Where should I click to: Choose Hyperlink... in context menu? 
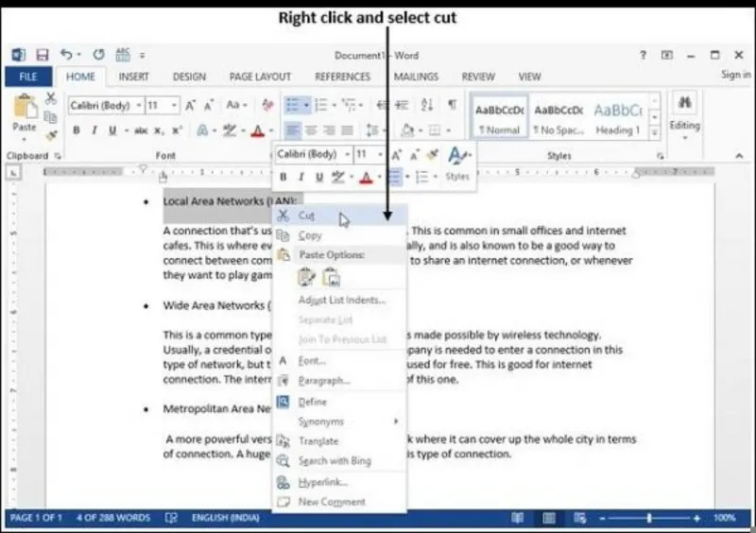click(x=340, y=482)
